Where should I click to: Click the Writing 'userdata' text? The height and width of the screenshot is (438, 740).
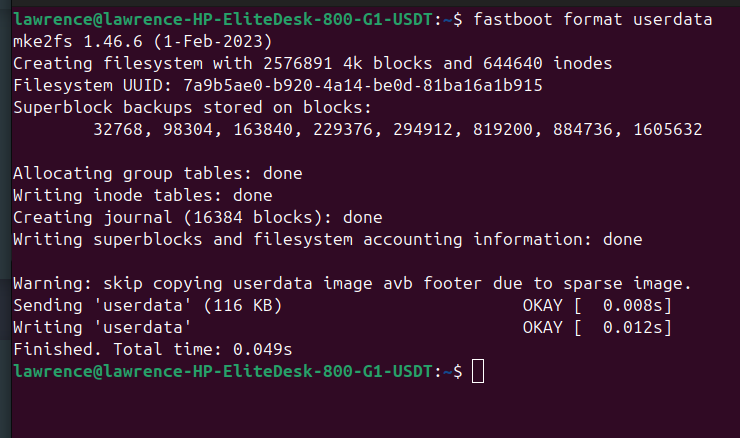click(x=102, y=328)
